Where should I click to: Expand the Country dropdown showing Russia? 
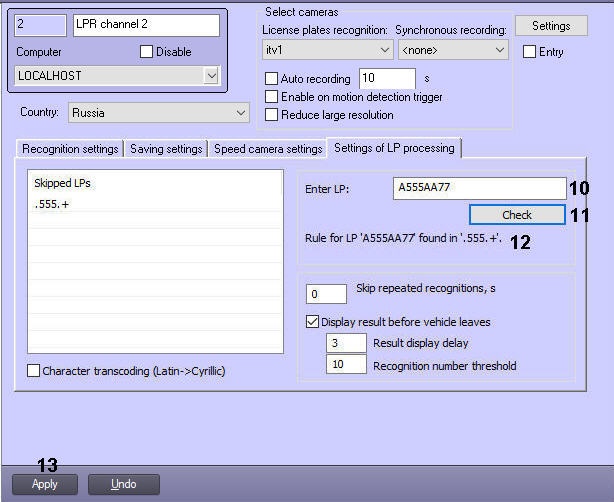[240, 113]
